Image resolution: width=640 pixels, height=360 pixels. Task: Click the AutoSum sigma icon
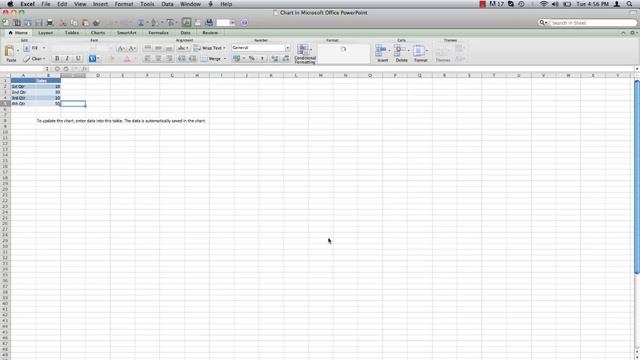click(x=141, y=22)
